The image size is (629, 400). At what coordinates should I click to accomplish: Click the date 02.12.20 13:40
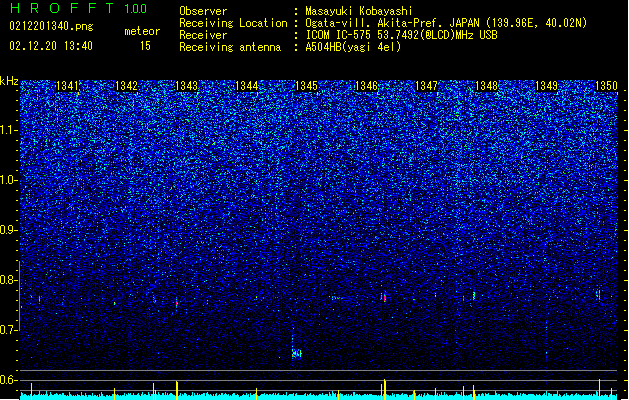(x=51, y=46)
